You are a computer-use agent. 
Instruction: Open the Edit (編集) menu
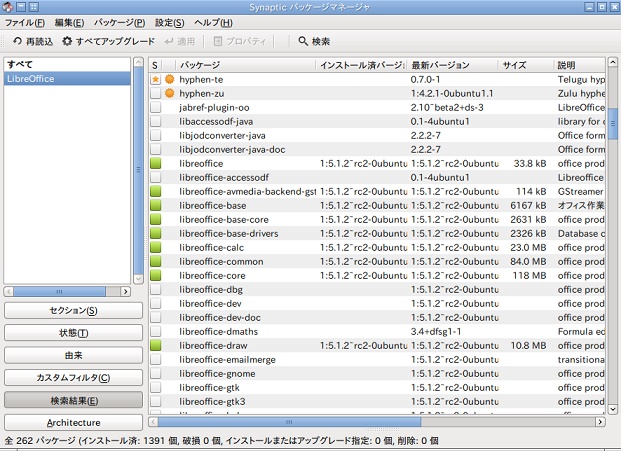(x=69, y=23)
